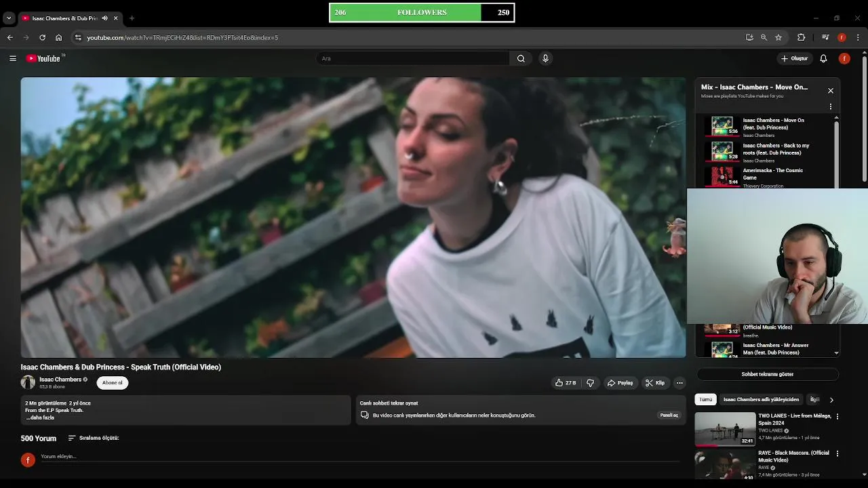
Task: Click the search magnifier button
Action: [521, 58]
